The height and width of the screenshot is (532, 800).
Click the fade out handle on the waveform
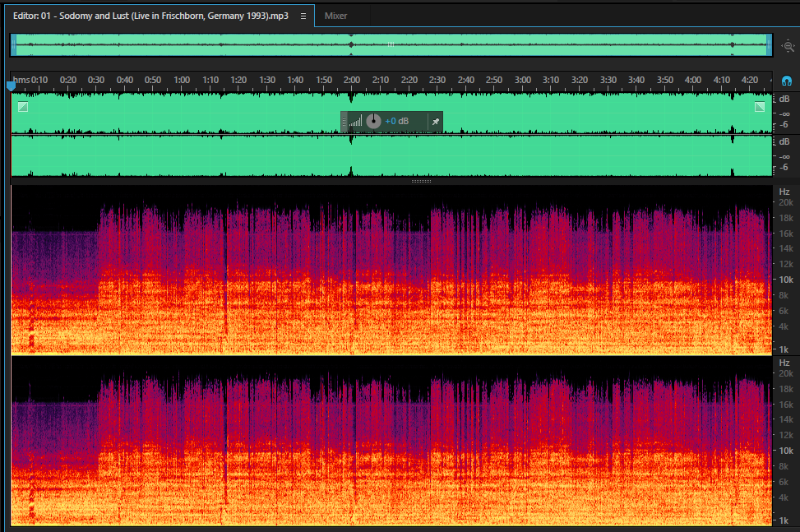[x=760, y=107]
